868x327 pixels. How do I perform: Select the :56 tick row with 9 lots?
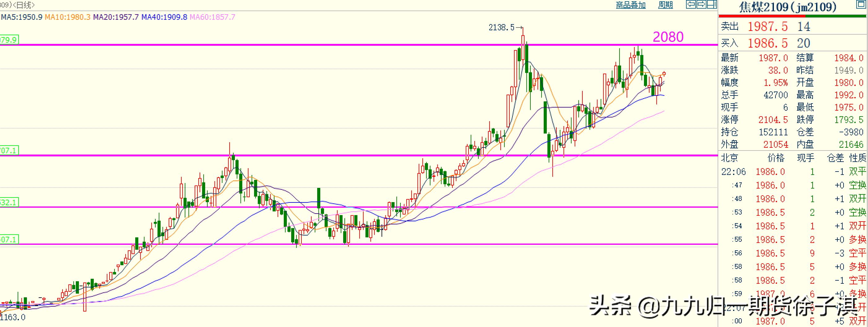tap(793, 253)
